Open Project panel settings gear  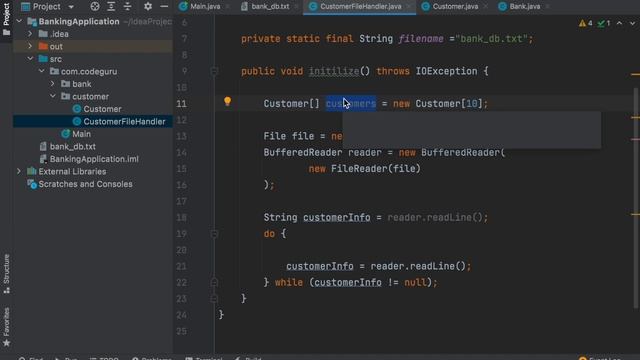(148, 7)
